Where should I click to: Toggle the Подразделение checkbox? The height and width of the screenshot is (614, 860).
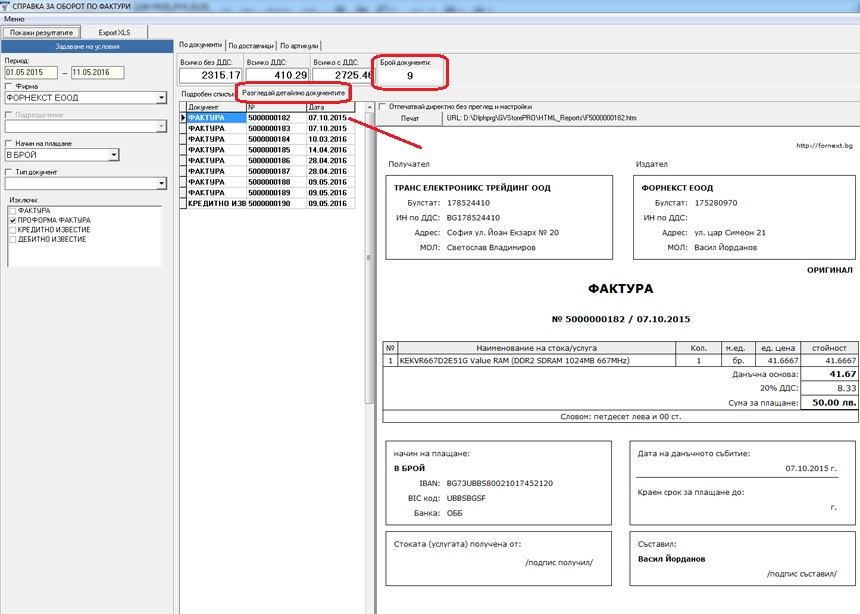(8, 115)
